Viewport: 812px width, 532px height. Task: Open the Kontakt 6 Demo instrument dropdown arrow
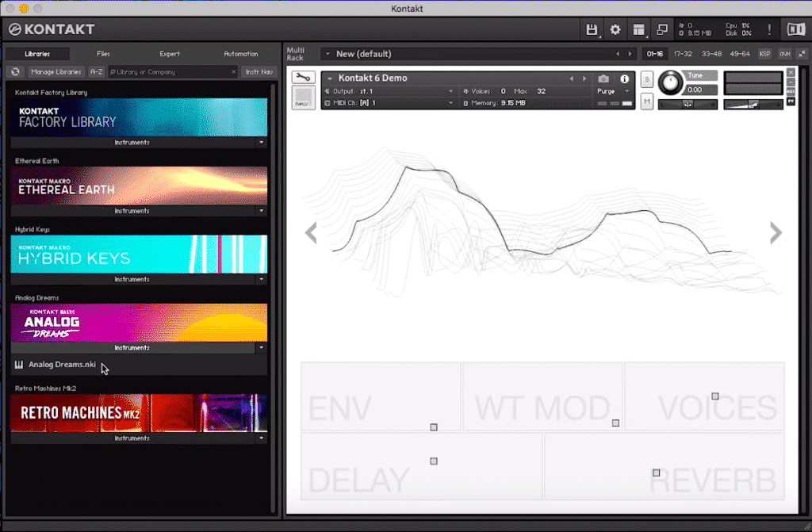(x=329, y=78)
